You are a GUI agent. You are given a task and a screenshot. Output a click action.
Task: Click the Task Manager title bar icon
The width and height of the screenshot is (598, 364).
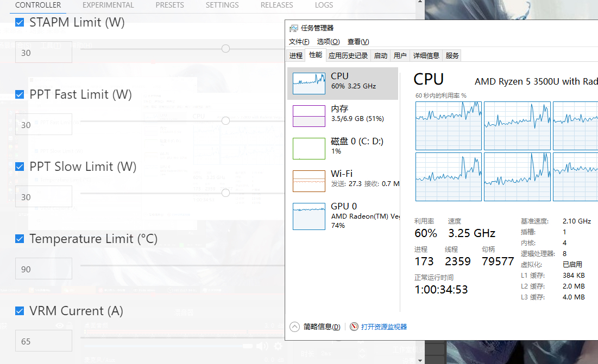point(294,28)
